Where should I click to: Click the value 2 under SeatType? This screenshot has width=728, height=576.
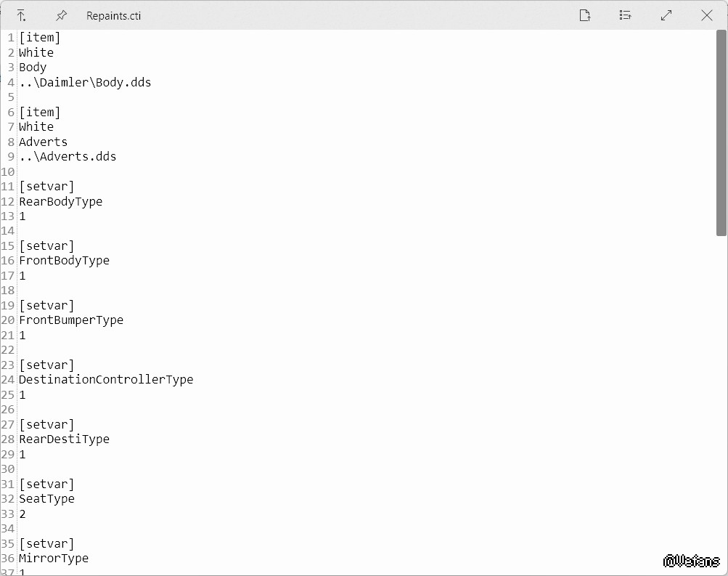(23, 514)
